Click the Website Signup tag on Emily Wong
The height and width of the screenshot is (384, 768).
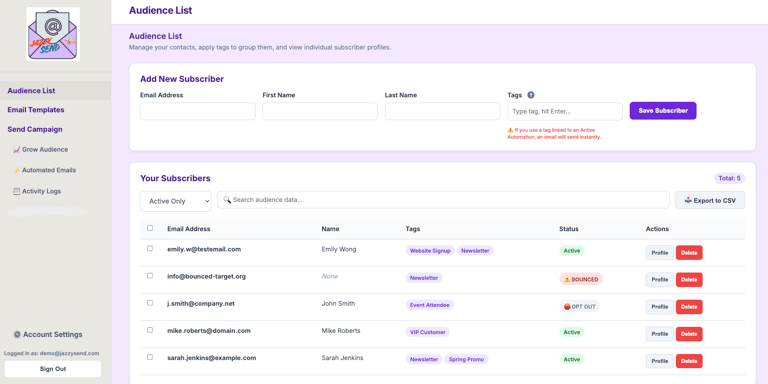(x=430, y=250)
